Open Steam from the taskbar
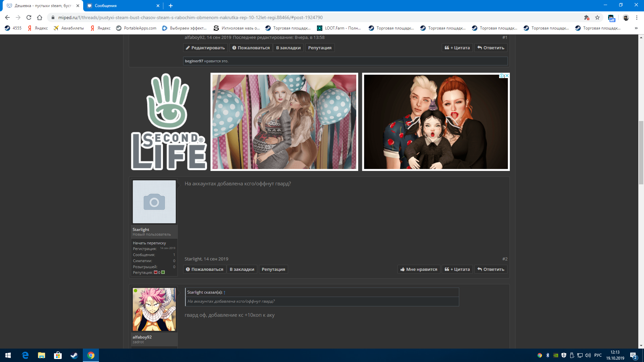Image resolution: width=644 pixels, height=362 pixels. [x=74, y=355]
